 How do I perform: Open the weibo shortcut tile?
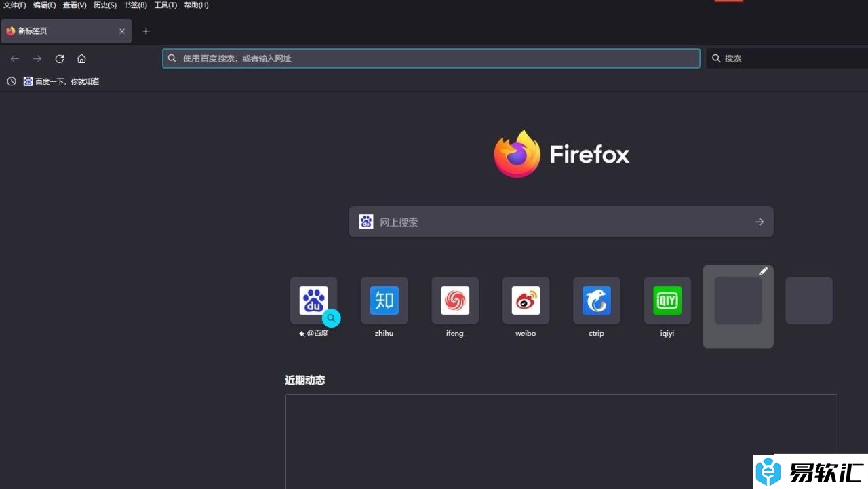click(x=526, y=300)
